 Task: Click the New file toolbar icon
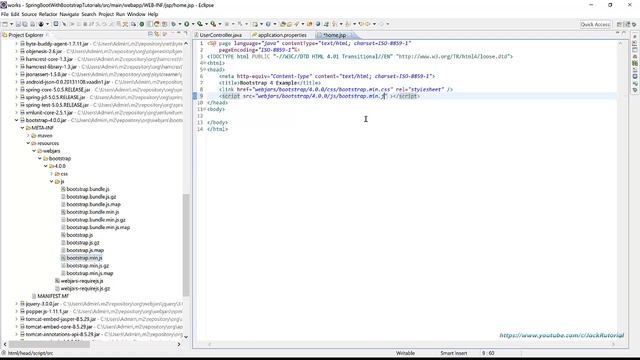[x=5, y=24]
